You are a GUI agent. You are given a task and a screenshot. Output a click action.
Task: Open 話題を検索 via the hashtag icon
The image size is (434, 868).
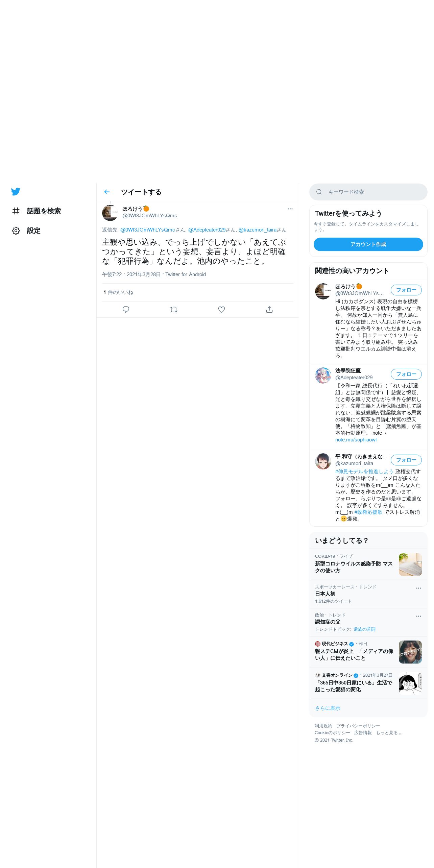click(x=16, y=211)
